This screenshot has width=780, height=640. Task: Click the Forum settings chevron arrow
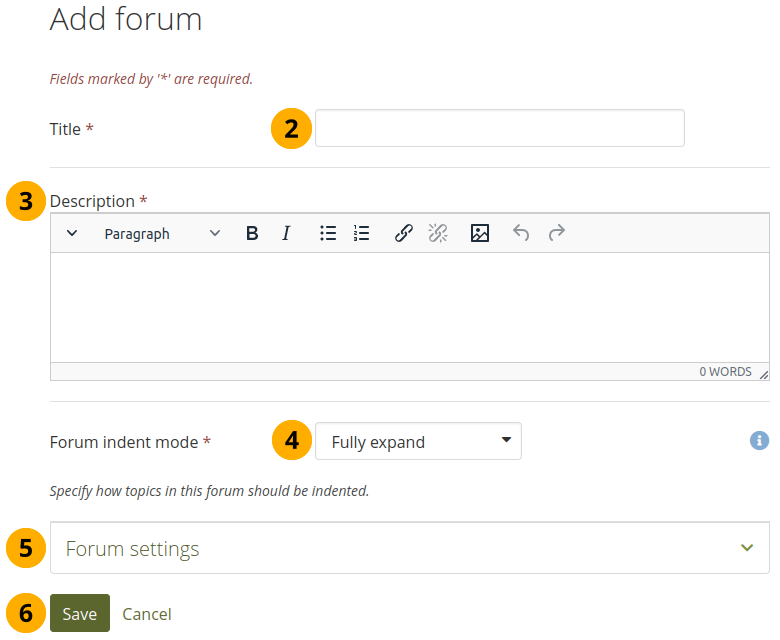tap(746, 548)
